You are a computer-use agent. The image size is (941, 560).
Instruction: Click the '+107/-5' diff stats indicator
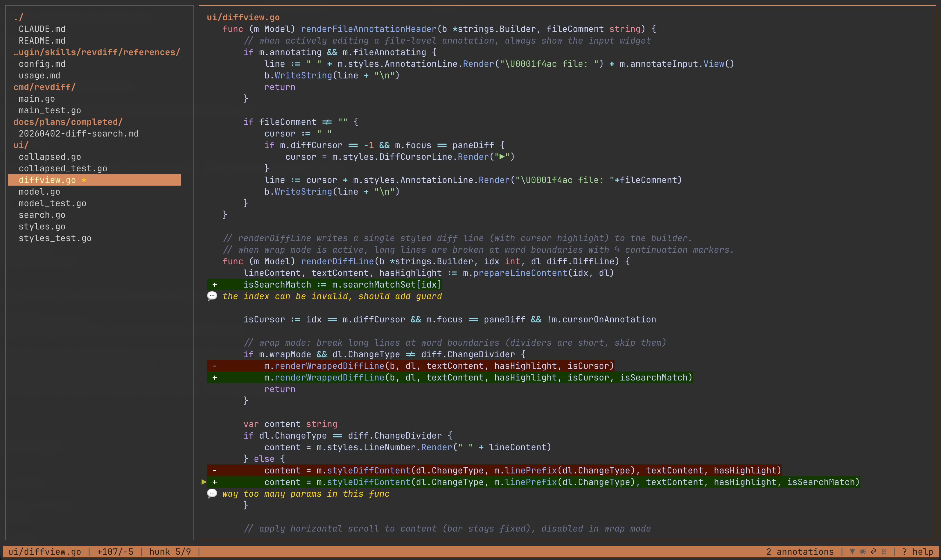point(115,552)
